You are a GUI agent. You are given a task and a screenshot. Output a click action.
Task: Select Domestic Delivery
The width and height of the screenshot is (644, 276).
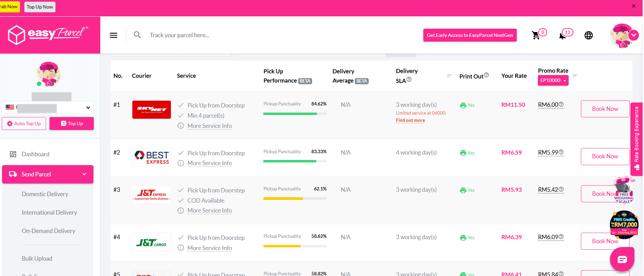[45, 194]
